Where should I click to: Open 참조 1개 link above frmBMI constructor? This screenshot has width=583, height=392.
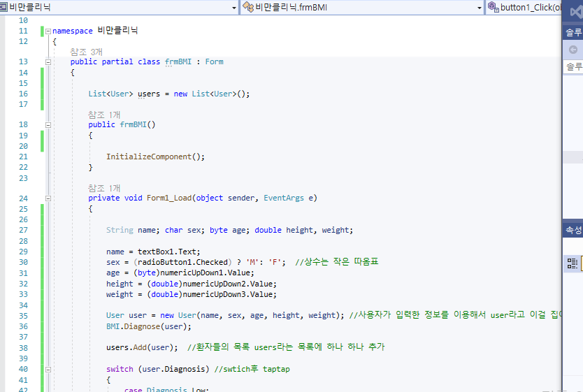(x=104, y=115)
